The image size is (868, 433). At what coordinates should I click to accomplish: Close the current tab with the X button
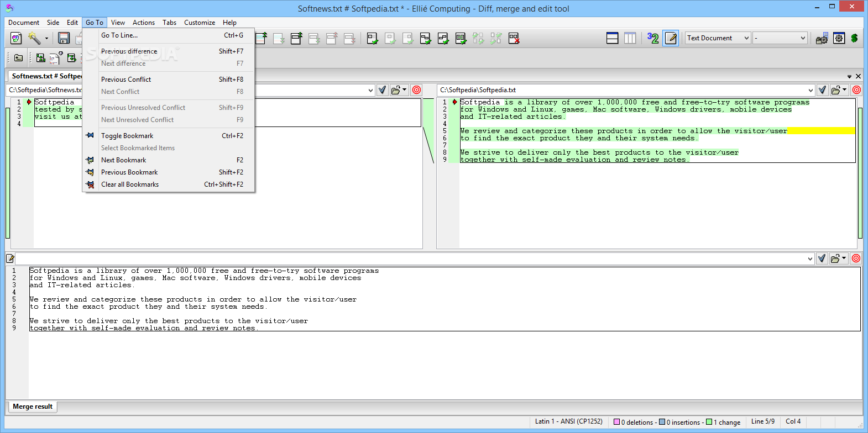tap(858, 76)
